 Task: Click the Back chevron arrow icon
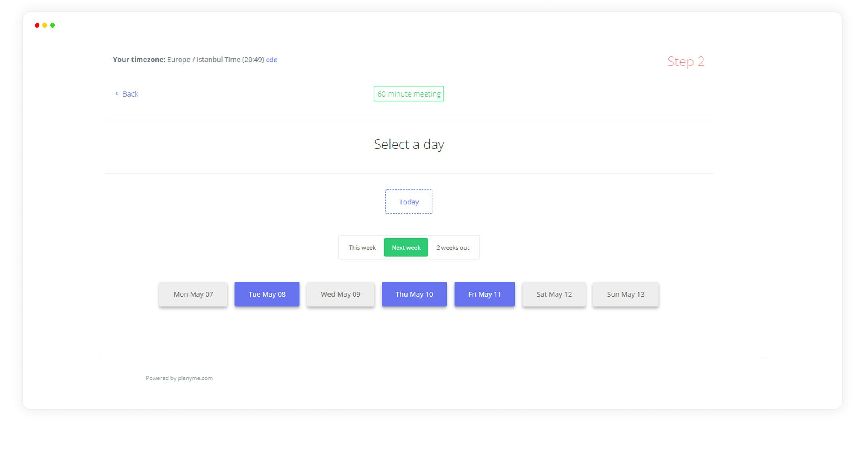(116, 93)
